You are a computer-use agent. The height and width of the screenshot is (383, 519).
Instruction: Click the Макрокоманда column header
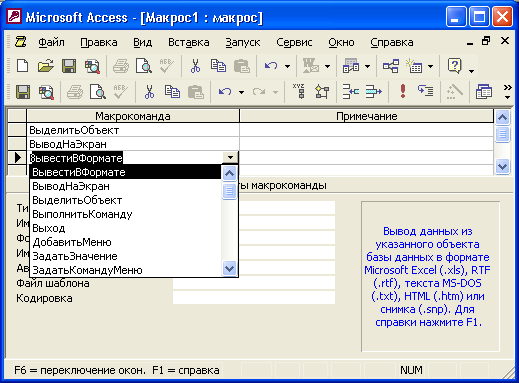point(133,116)
